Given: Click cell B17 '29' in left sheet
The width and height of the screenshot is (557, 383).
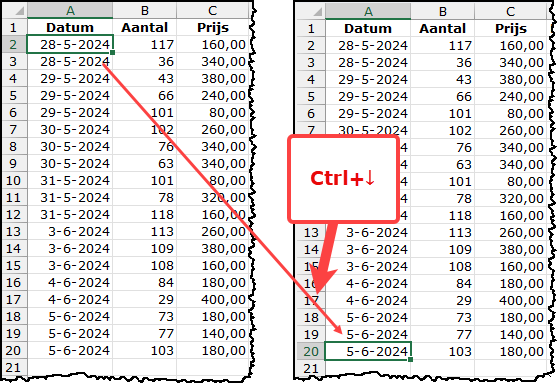Looking at the screenshot, I should pyautogui.click(x=145, y=299).
